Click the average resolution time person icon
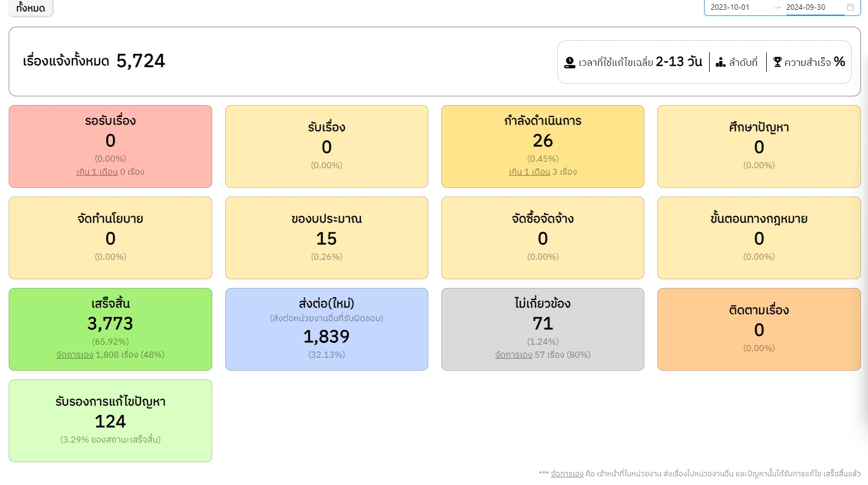The width and height of the screenshot is (868, 485). point(569,63)
